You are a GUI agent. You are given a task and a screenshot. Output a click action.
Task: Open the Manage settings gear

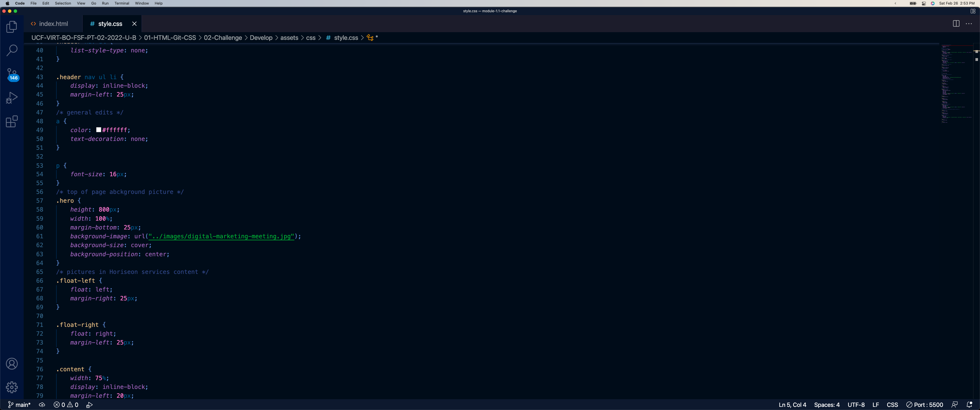click(x=12, y=387)
